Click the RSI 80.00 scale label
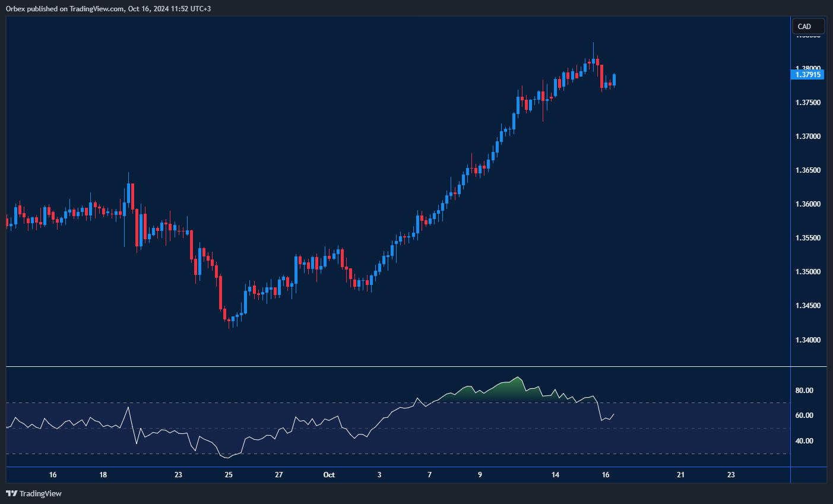The width and height of the screenshot is (833, 504). tap(804, 391)
